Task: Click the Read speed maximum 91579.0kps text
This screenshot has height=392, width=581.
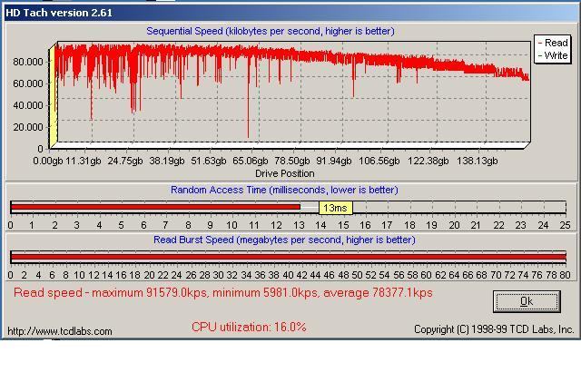Action: click(222, 293)
